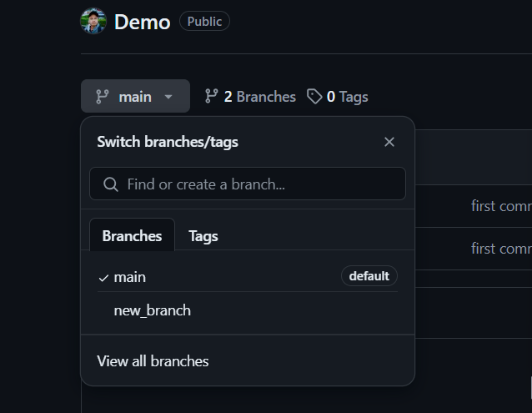The image size is (532, 413).
Task: Click the tag icon beside 0 Tags
Action: click(314, 97)
